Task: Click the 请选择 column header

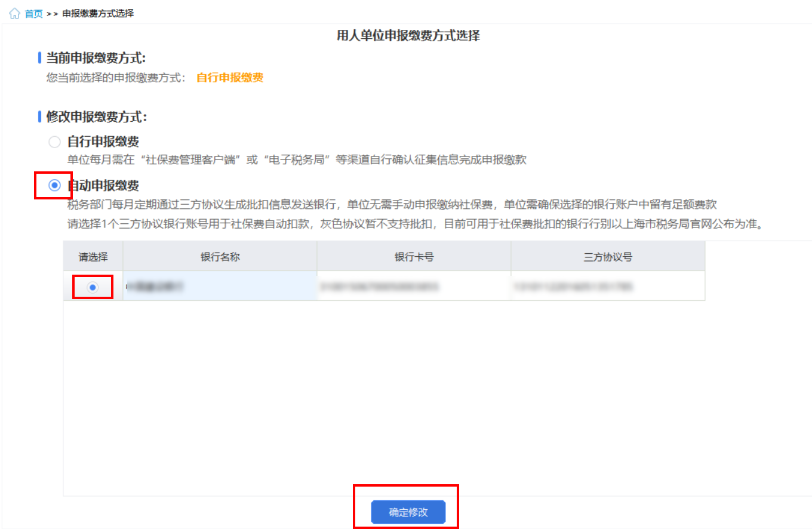Action: pyautogui.click(x=93, y=257)
